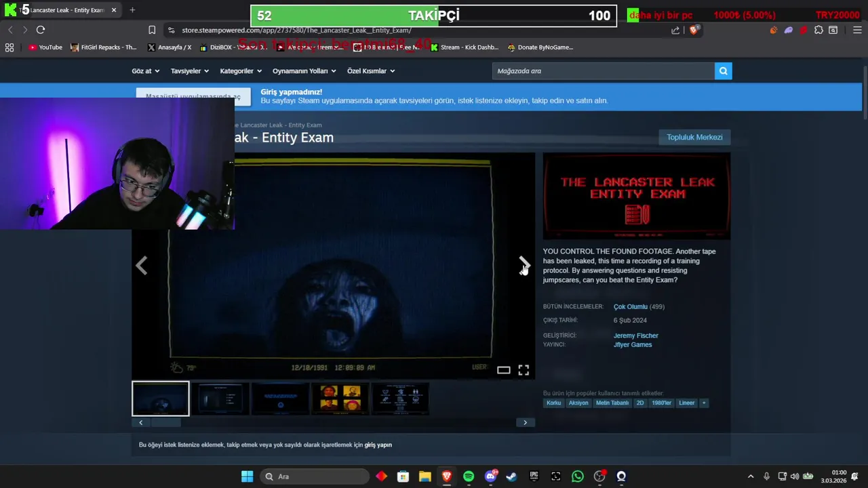The width and height of the screenshot is (868, 488).
Task: Open volume control in system tray
Action: [x=795, y=476]
